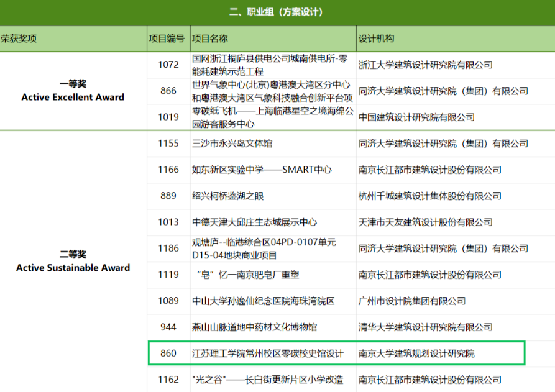Click '清华大学建筑设计研究院有限公司' organization cell
The image size is (555, 392).
tap(426, 327)
